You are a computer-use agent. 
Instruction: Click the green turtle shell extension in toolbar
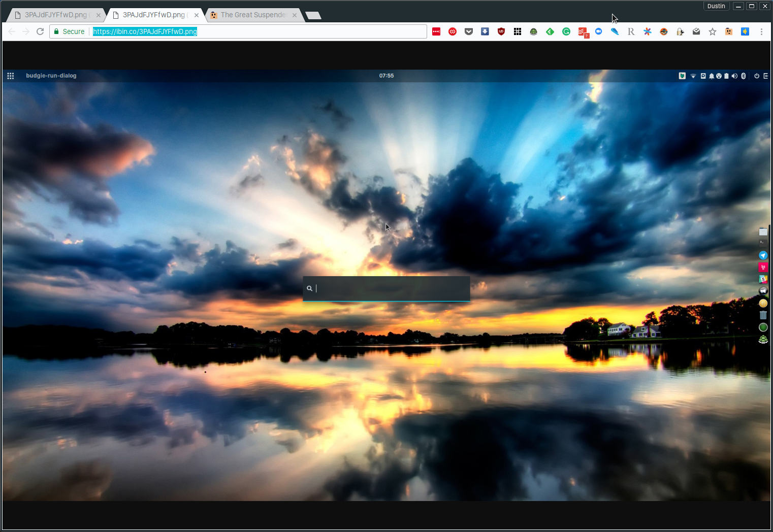click(x=534, y=31)
